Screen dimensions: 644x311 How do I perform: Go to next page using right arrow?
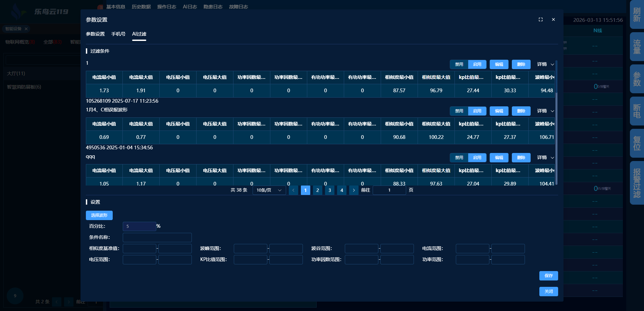354,190
